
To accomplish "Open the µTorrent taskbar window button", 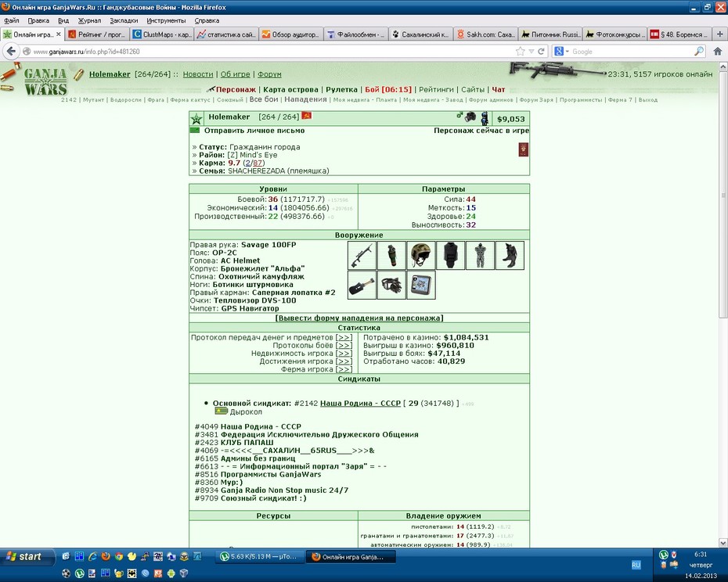I will coord(261,556).
